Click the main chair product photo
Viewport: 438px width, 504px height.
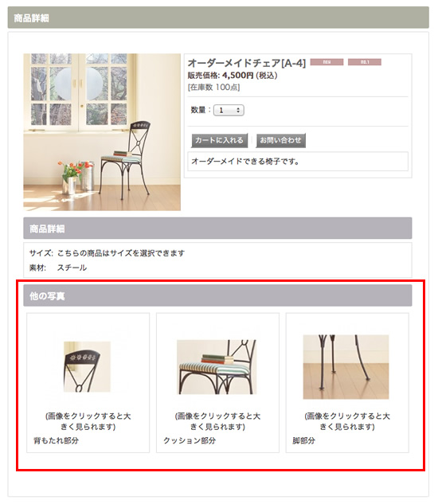(102, 132)
